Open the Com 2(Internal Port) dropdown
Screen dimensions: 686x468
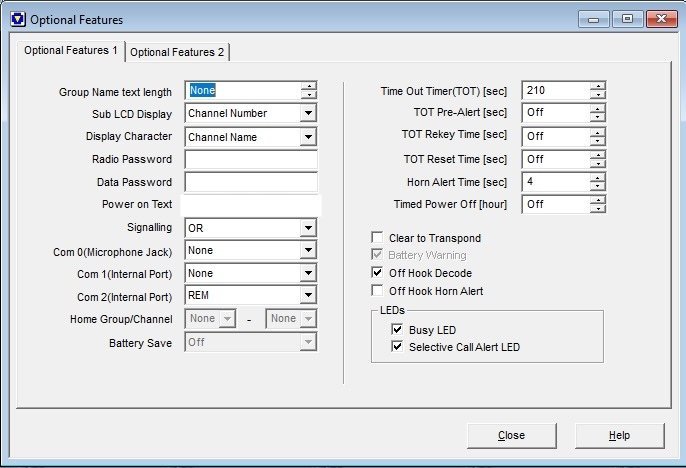point(308,296)
